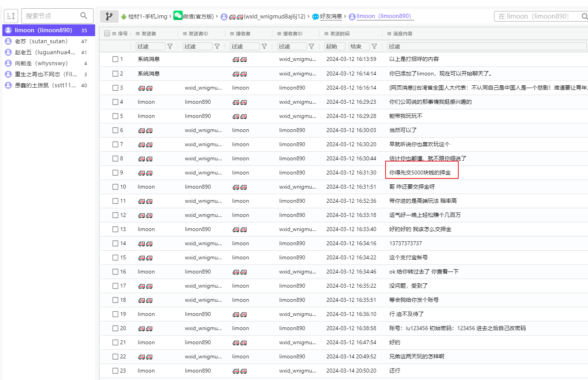Open the 发送者ID column header menu
The height and width of the screenshot is (380, 588).
[x=185, y=34]
